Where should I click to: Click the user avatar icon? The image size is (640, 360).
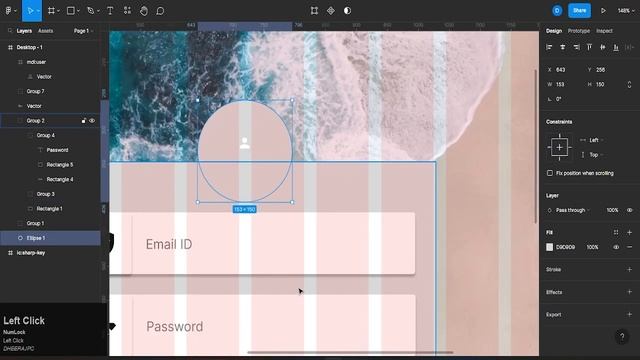(x=557, y=11)
